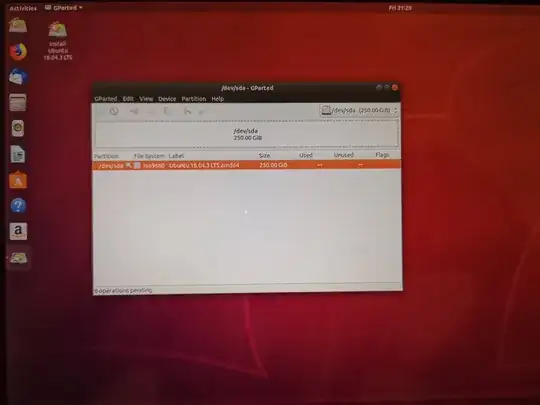Screen dimensions: 540x405
Task: Click the Used column header
Action: (x=306, y=155)
